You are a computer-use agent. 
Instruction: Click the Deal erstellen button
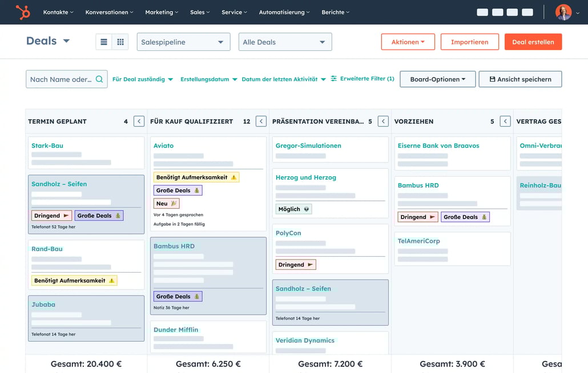click(533, 42)
